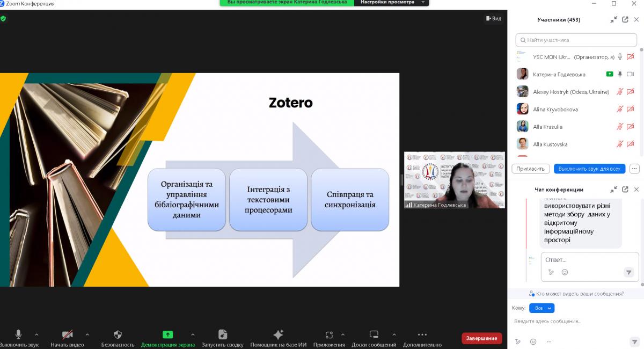Toggle Alla Krasulia's video icon
644x349 pixels.
[x=631, y=127]
